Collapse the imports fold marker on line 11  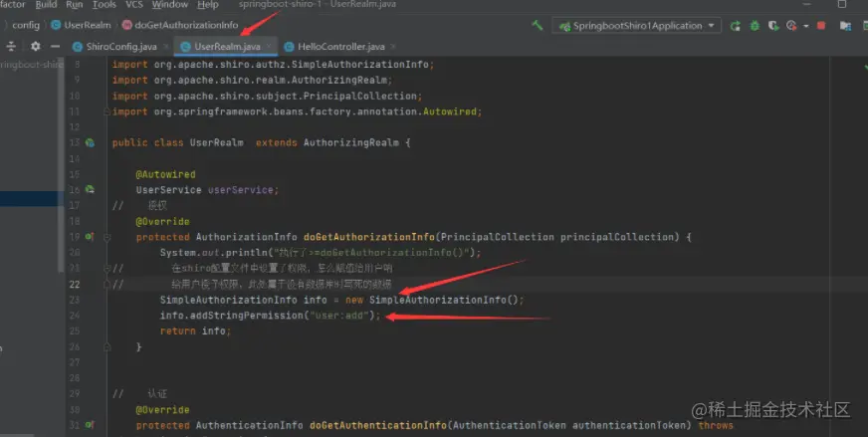tap(107, 111)
